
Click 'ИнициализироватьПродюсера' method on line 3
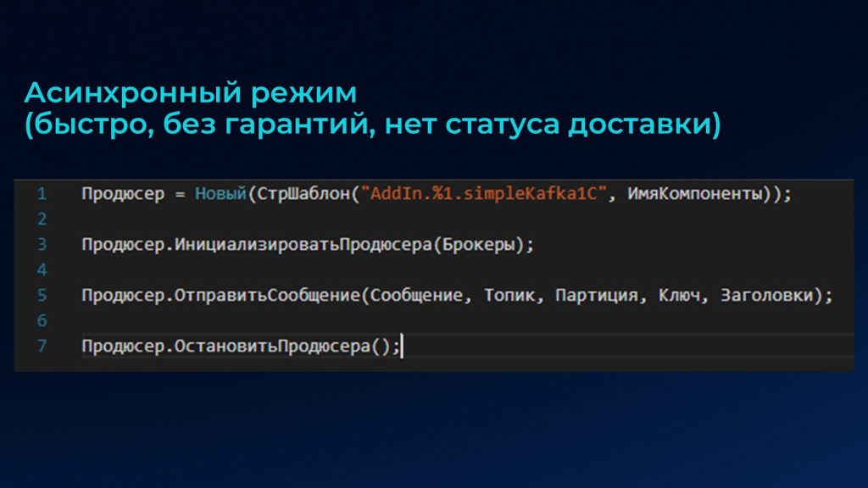tap(303, 245)
